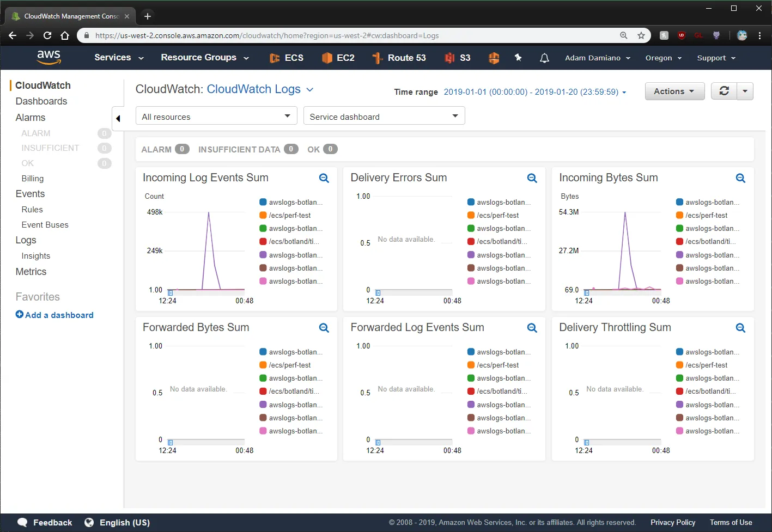
Task: Open the Services dropdown menu
Action: (119, 57)
